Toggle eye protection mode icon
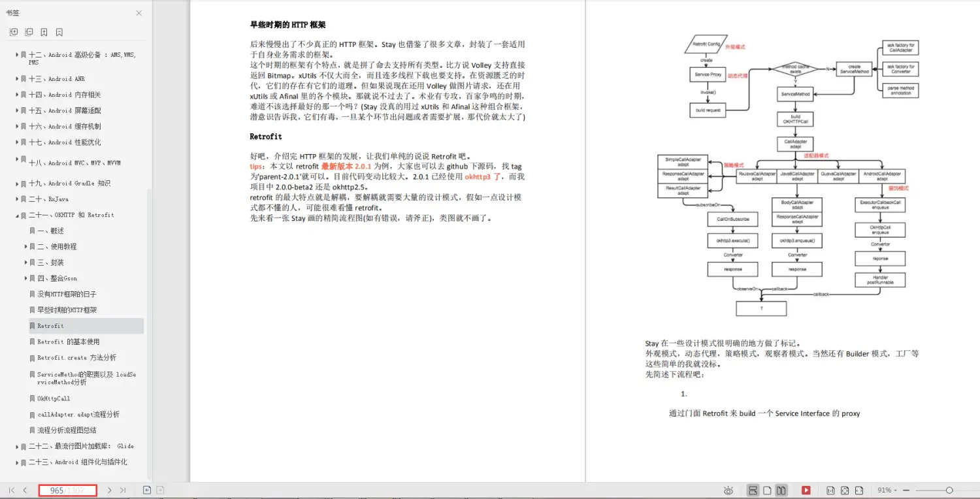This screenshot has height=499, width=980. click(x=728, y=490)
